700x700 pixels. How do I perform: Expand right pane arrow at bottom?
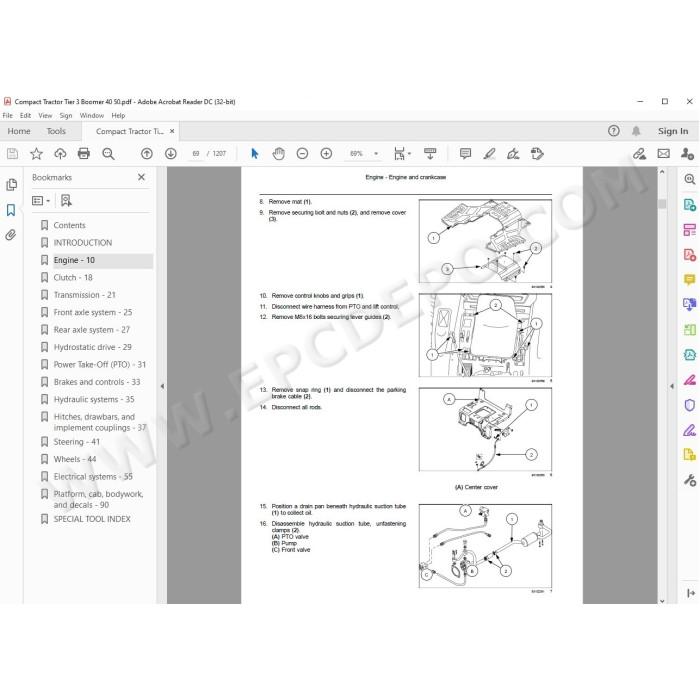tap(691, 593)
